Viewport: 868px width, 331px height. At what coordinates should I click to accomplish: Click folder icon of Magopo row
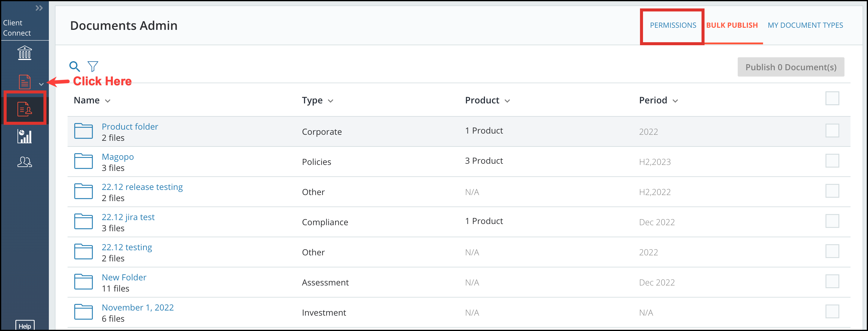point(84,161)
